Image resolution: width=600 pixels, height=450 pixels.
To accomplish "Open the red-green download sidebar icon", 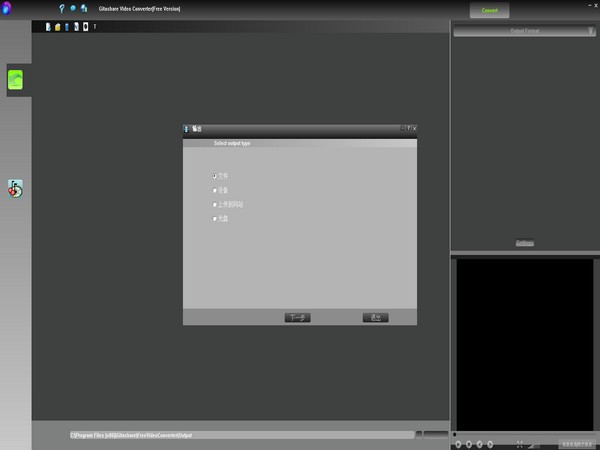I will 15,188.
